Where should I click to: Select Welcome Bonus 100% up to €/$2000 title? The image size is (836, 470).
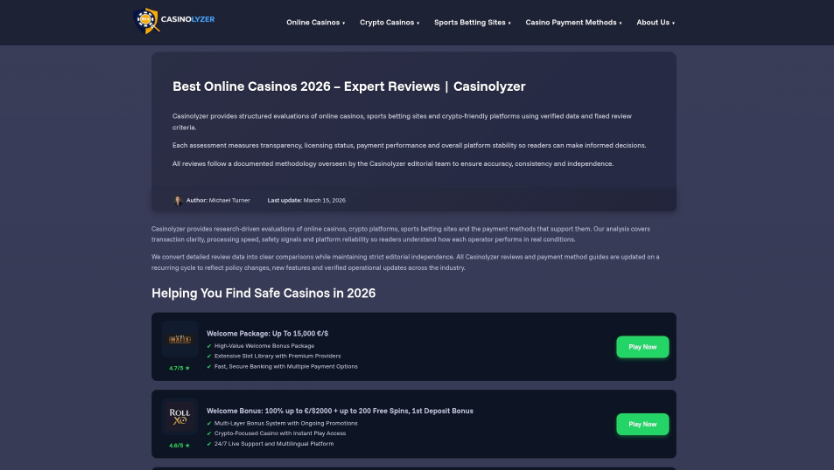340,411
